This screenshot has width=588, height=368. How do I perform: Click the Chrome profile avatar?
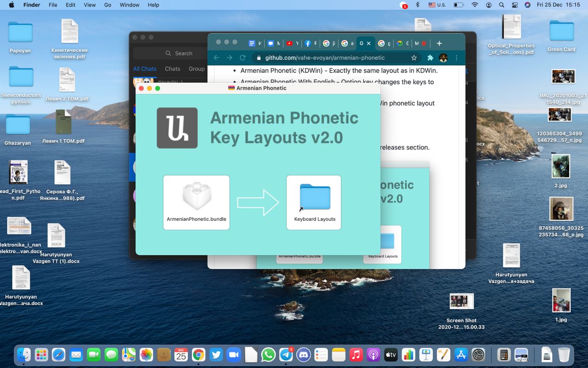[x=443, y=57]
